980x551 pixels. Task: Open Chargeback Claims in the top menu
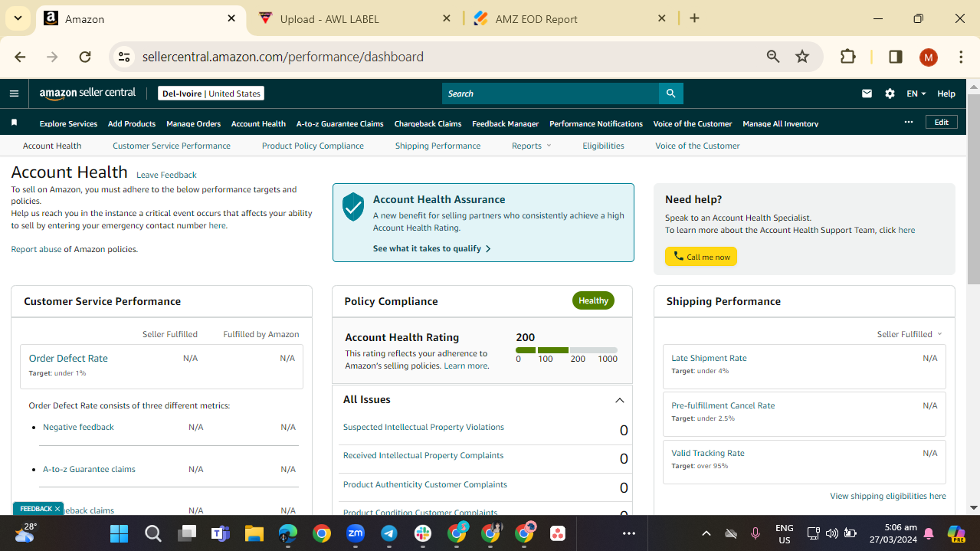428,123
